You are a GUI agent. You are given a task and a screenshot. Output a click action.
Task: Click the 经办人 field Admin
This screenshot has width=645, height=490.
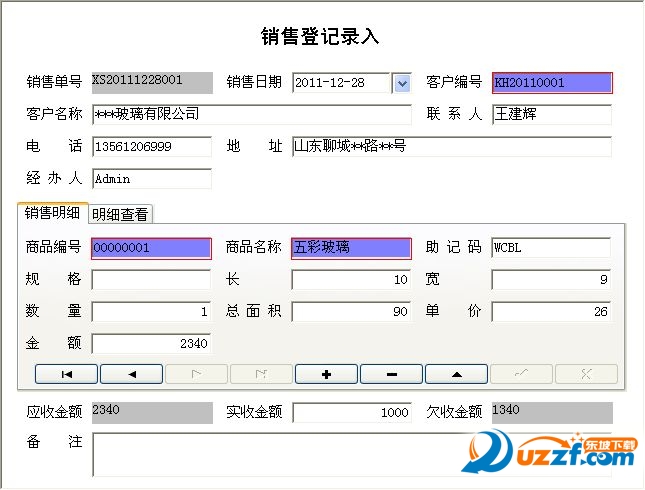tap(152, 179)
